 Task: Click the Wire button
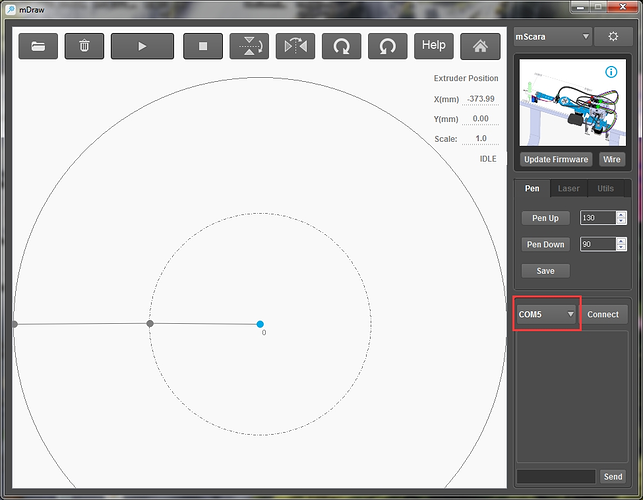612,159
